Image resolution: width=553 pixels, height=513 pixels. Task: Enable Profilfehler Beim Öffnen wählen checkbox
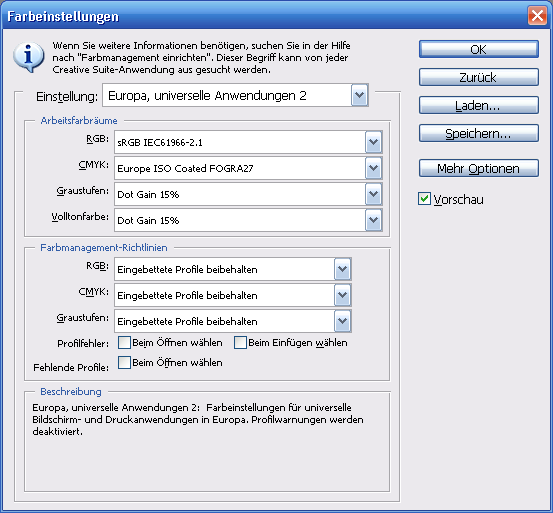click(124, 342)
